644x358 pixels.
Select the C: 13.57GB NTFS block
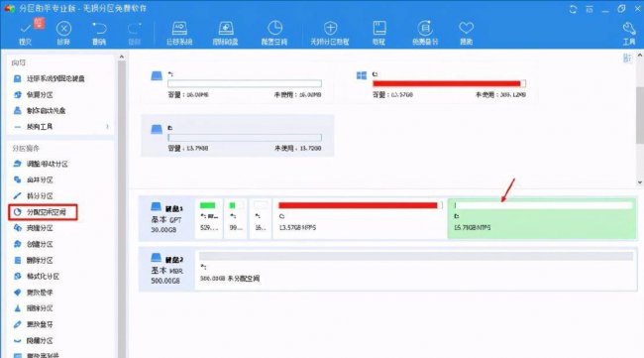click(360, 218)
